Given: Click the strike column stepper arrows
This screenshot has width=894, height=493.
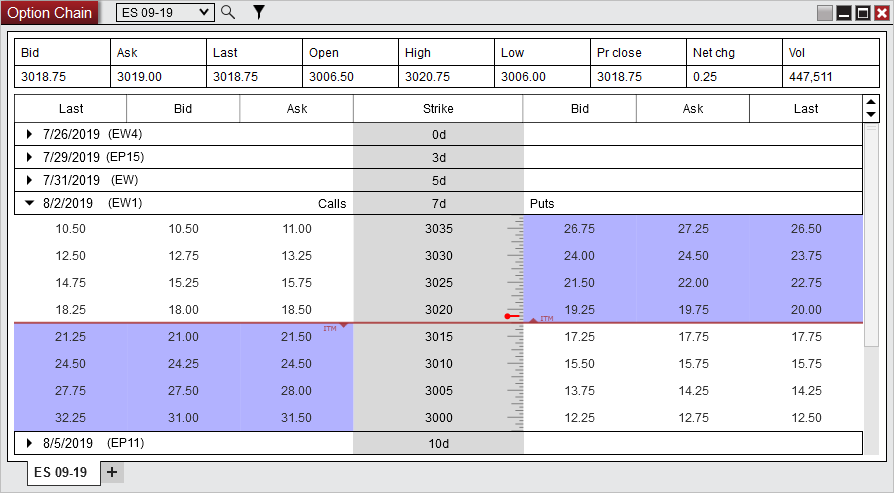Looking at the screenshot, I should 870,108.
